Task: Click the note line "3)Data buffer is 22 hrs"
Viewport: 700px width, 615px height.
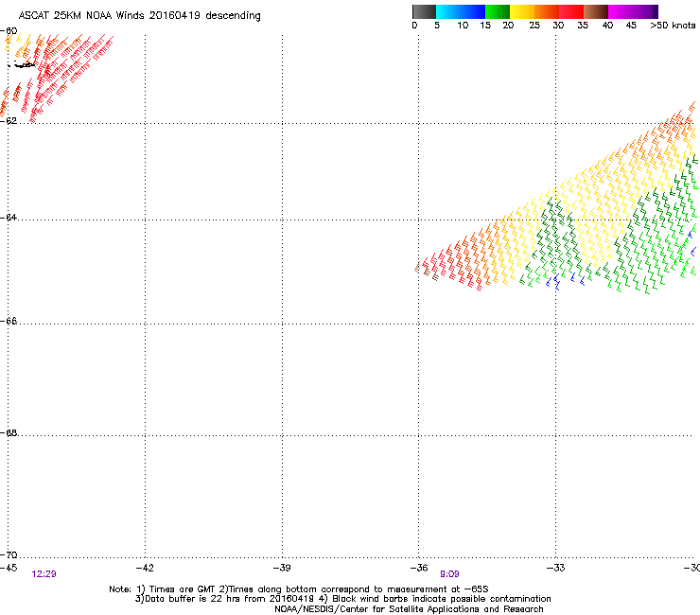Action: 342,599
